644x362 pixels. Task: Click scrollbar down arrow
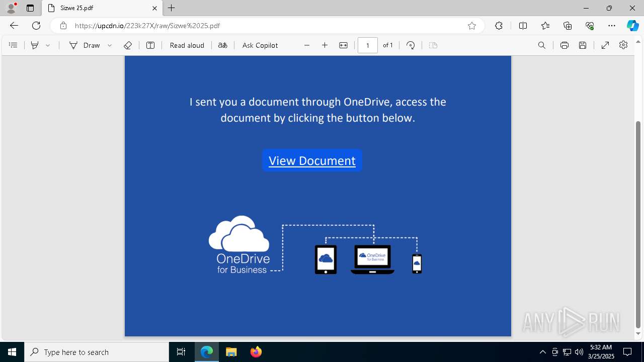pyautogui.click(x=638, y=334)
